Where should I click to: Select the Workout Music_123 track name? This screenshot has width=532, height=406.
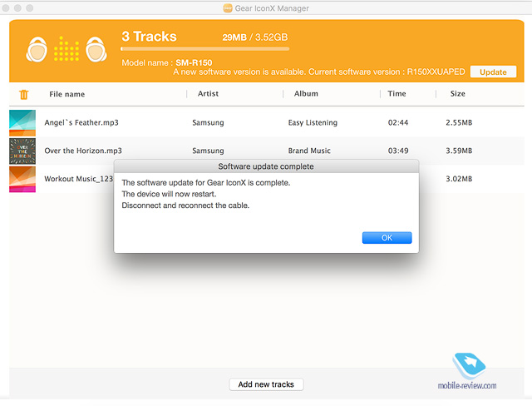pos(78,179)
